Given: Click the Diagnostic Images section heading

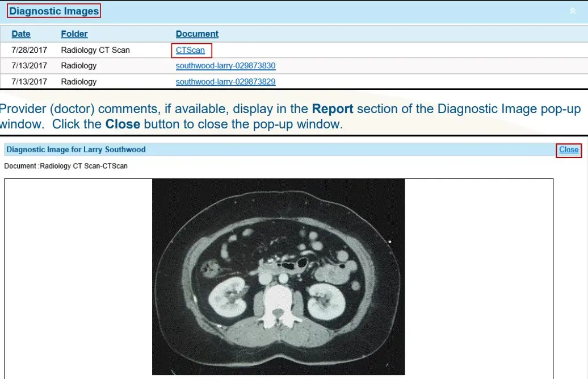Looking at the screenshot, I should (x=54, y=11).
